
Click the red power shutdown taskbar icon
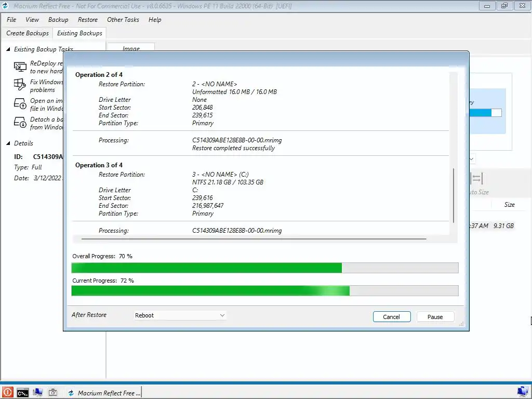(x=7, y=393)
